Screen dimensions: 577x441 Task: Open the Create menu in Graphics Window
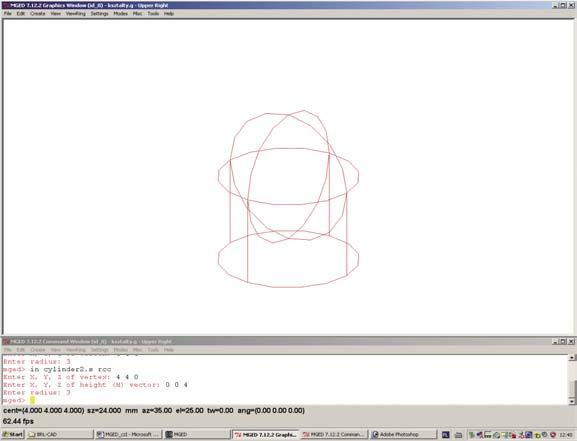tap(38, 14)
